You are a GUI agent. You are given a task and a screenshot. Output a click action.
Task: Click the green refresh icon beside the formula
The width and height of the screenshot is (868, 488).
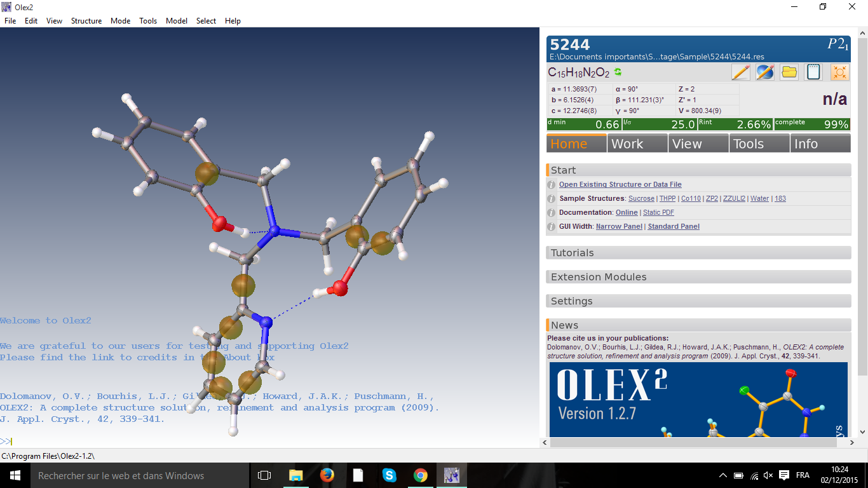(618, 72)
